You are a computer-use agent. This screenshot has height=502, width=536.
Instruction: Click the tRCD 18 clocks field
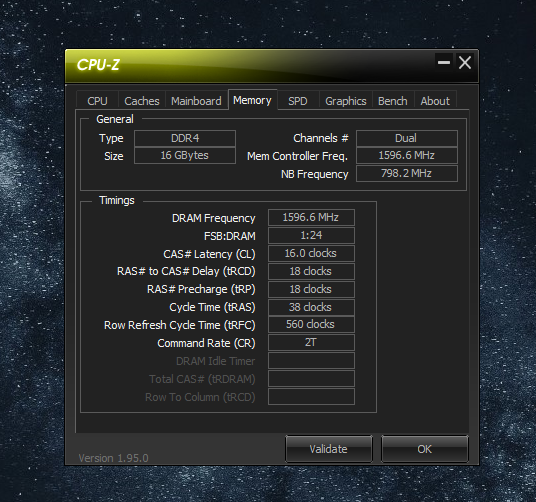coord(311,271)
